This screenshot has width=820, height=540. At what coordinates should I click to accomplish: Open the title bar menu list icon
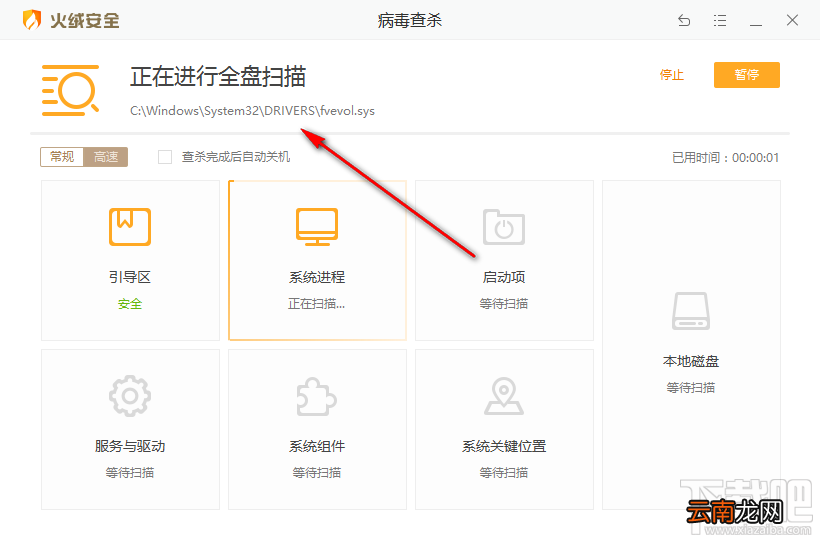point(720,20)
